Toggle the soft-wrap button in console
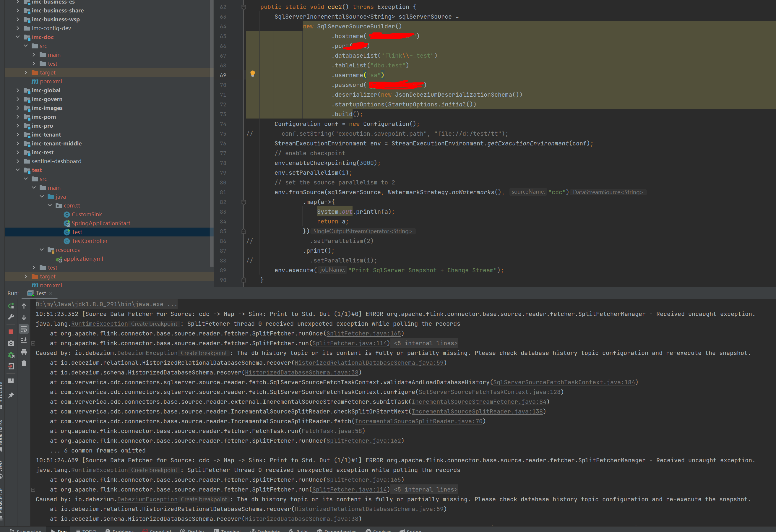 [x=24, y=329]
